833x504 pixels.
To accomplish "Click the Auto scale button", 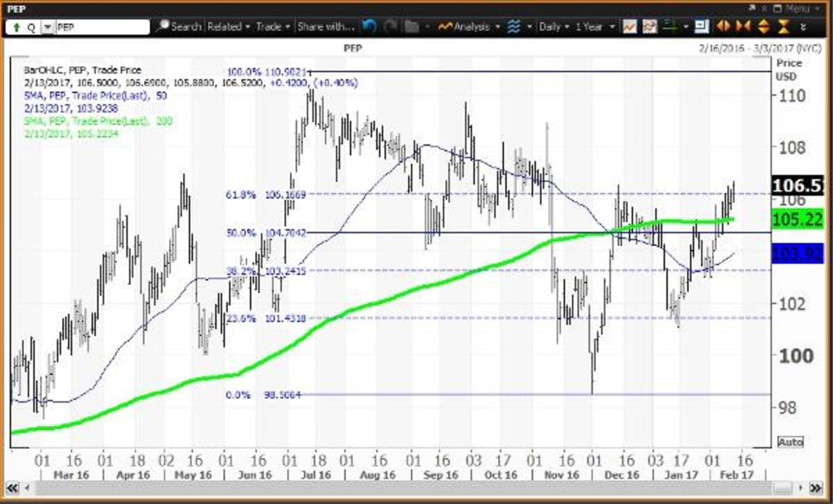I will coord(791,442).
